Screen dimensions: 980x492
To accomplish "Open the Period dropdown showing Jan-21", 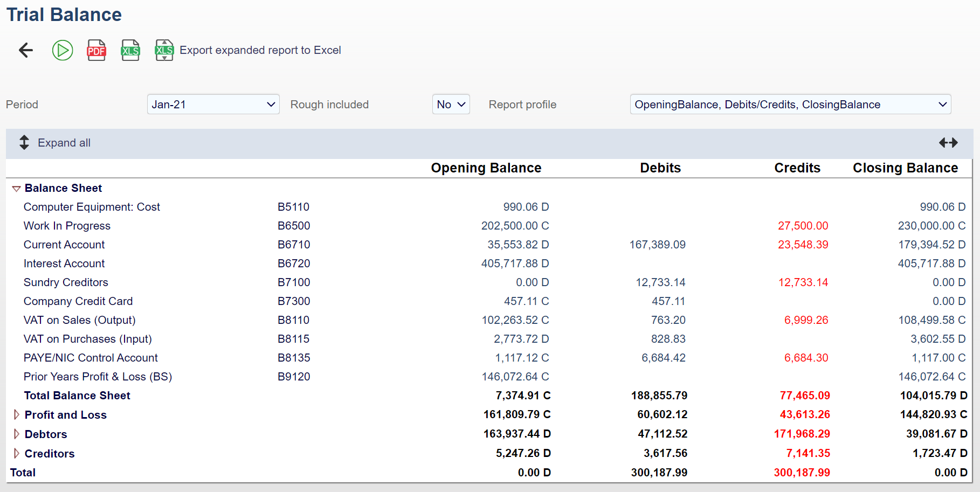I will coord(213,105).
